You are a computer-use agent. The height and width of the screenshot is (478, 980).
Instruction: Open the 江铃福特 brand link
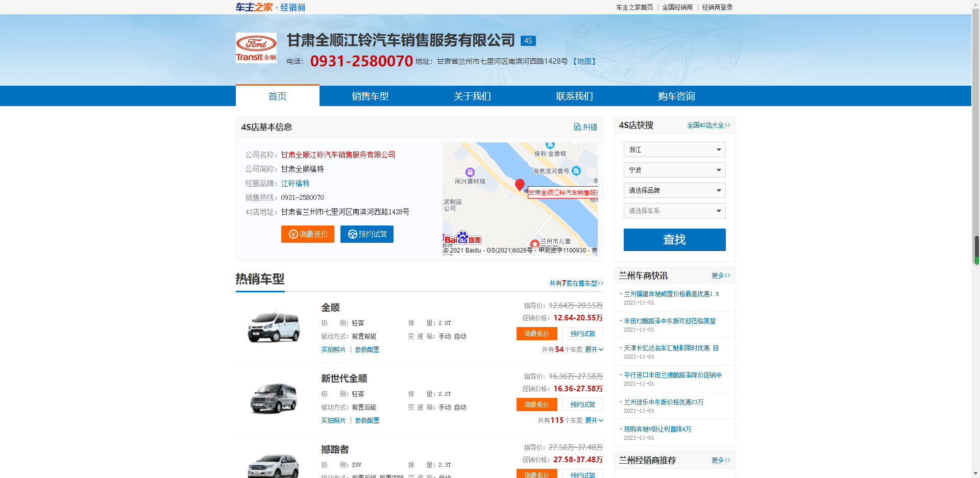pyautogui.click(x=295, y=183)
